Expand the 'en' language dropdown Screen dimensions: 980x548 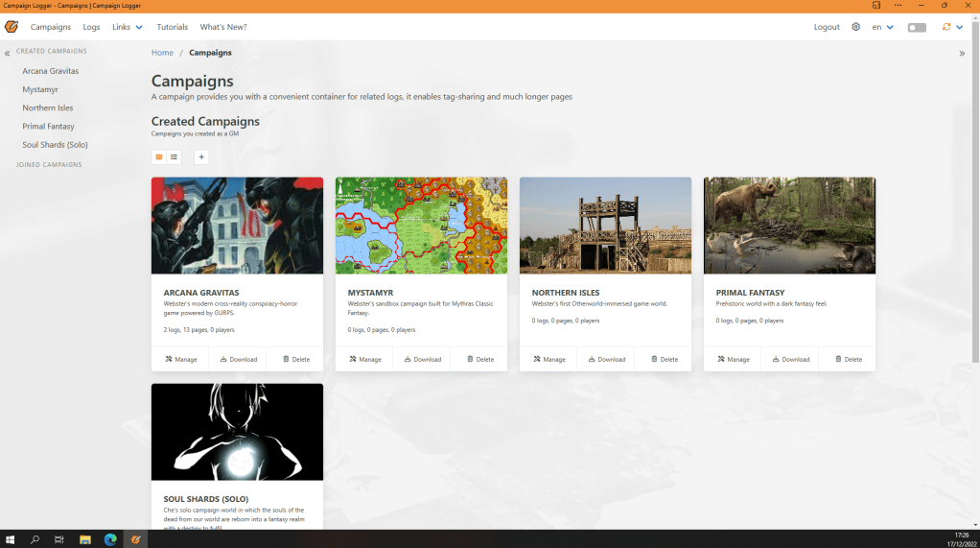coord(882,27)
